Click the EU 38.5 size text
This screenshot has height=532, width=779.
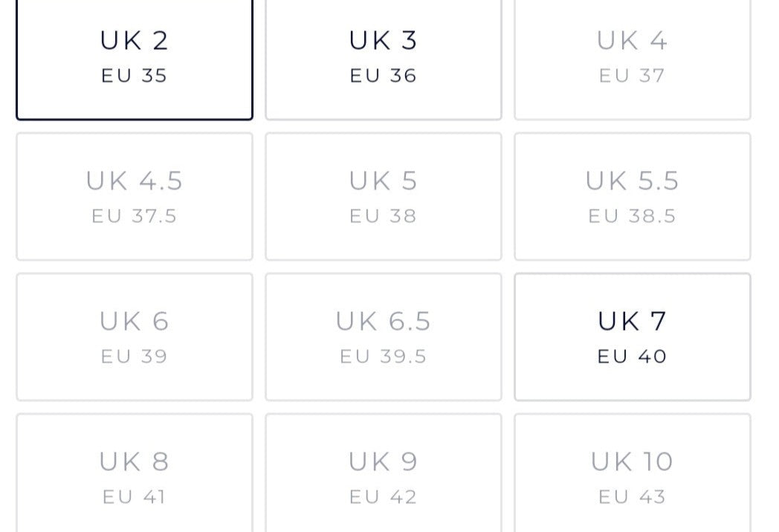(633, 216)
